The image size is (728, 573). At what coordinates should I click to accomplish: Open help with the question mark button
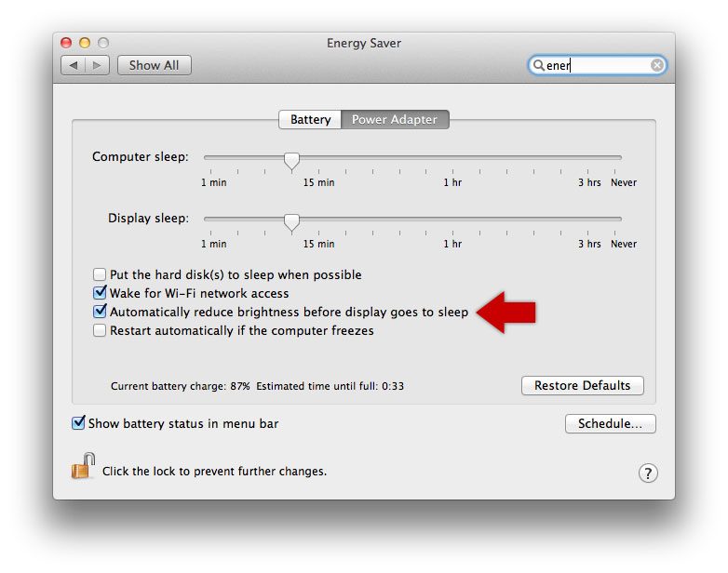pos(648,473)
